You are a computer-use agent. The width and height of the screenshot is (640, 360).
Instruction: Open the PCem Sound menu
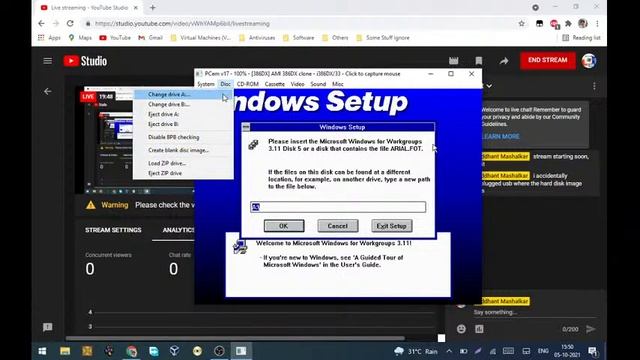tap(318, 84)
